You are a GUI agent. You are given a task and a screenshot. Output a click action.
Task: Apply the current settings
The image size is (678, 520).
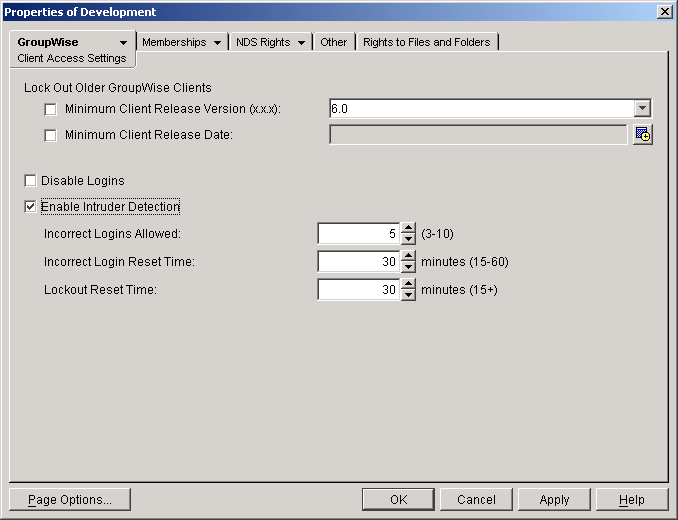click(554, 500)
